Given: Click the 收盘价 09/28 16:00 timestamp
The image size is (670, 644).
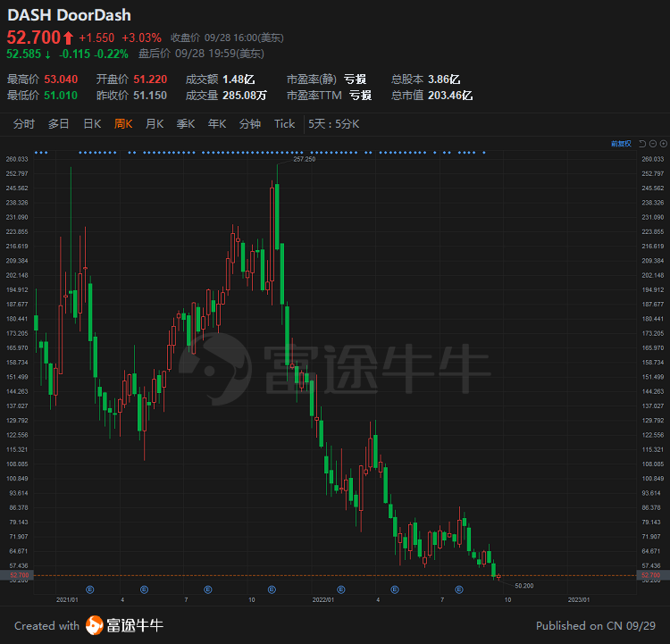Looking at the screenshot, I should click(x=227, y=38).
